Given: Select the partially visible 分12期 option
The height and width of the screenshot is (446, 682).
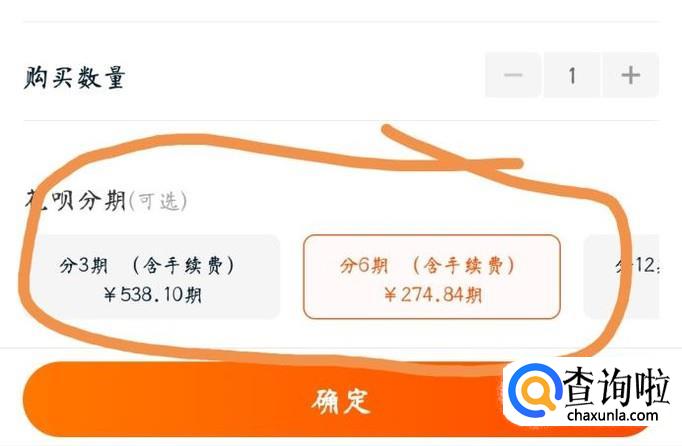Looking at the screenshot, I should (x=622, y=277).
